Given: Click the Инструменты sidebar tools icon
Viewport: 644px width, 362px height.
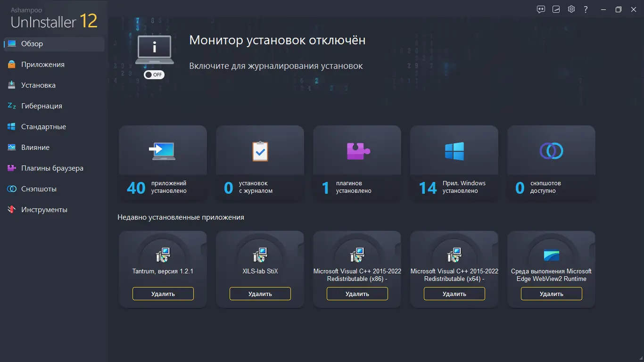Looking at the screenshot, I should coord(12,210).
